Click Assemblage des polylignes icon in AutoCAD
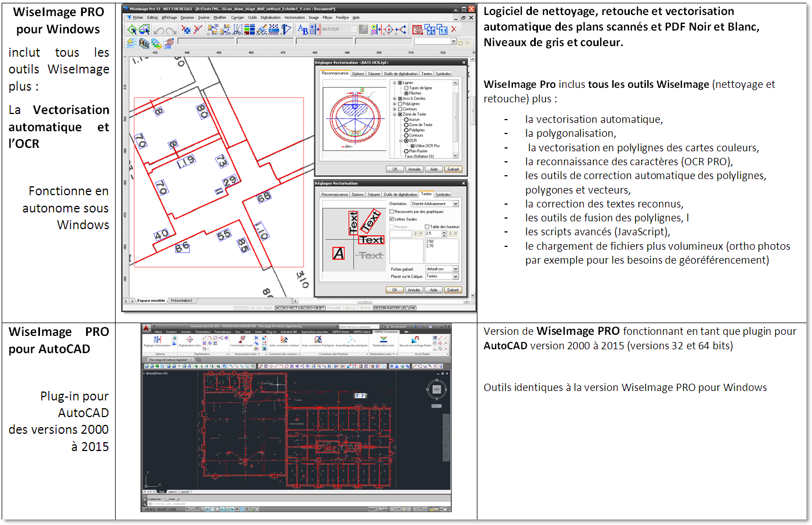This screenshot has width=812, height=525. pyautogui.click(x=351, y=339)
